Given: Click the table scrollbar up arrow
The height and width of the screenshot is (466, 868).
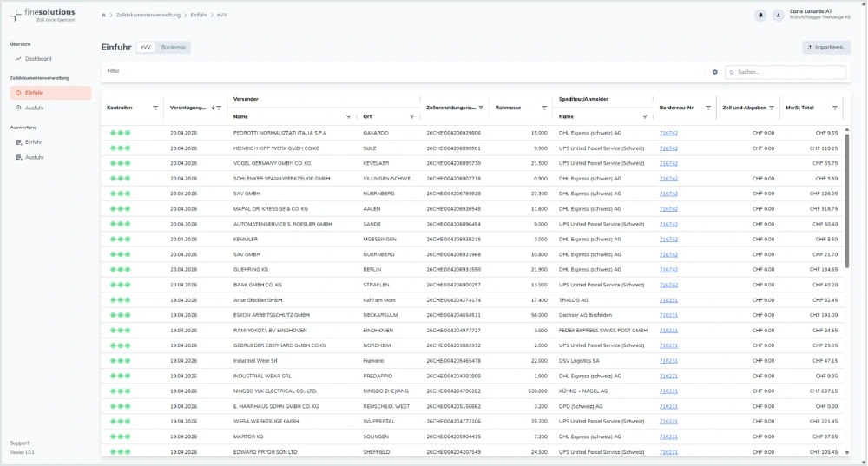Looking at the screenshot, I should pos(846,129).
